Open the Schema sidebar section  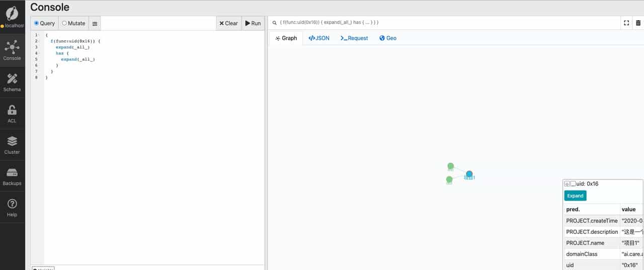[x=12, y=82]
